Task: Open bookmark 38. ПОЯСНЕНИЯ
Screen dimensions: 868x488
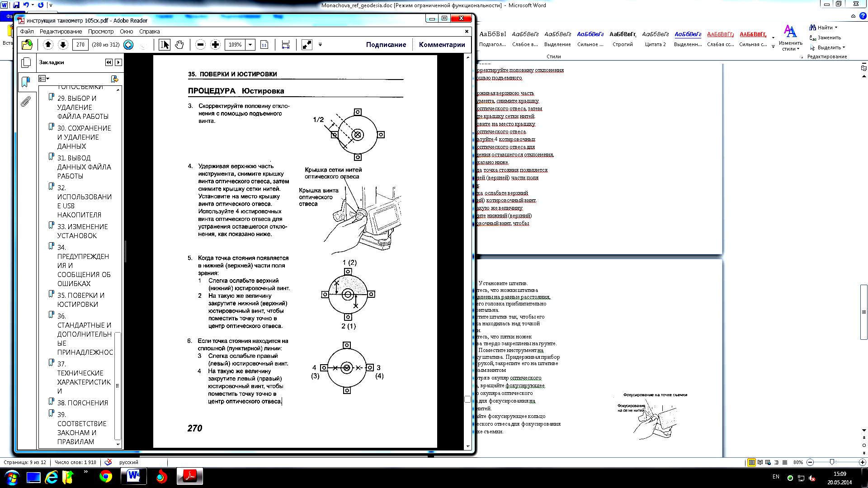Action: tap(82, 403)
